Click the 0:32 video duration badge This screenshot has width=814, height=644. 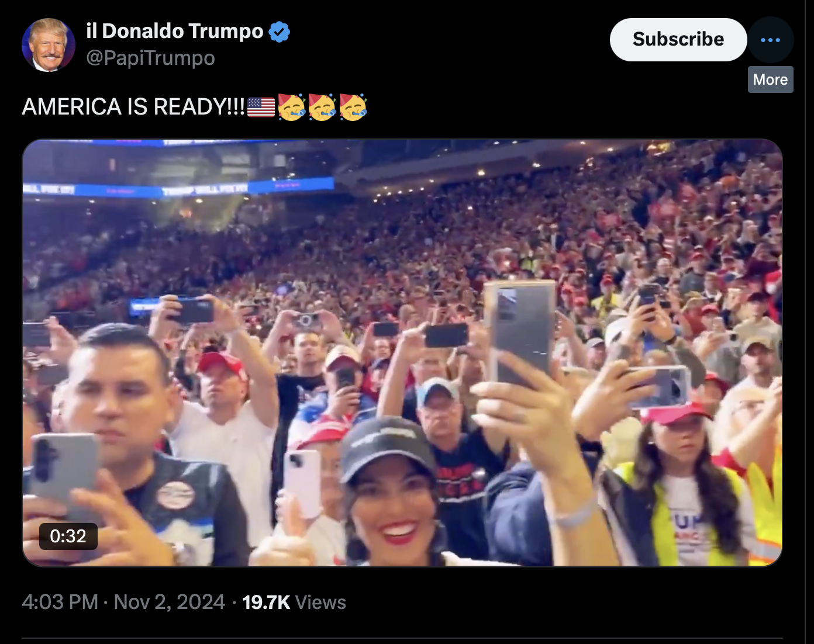(68, 536)
